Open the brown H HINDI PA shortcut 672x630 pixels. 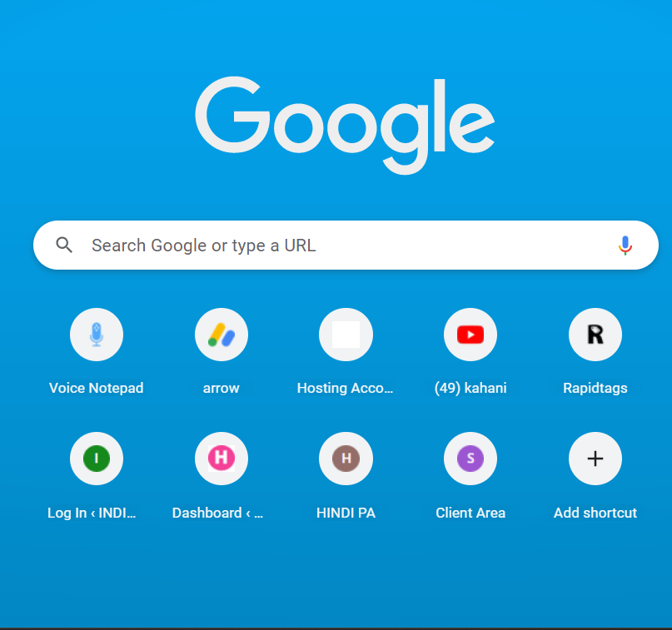[x=346, y=459]
